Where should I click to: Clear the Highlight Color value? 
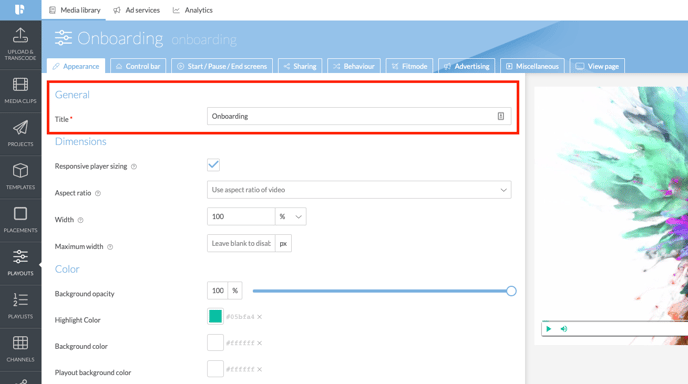[260, 317]
